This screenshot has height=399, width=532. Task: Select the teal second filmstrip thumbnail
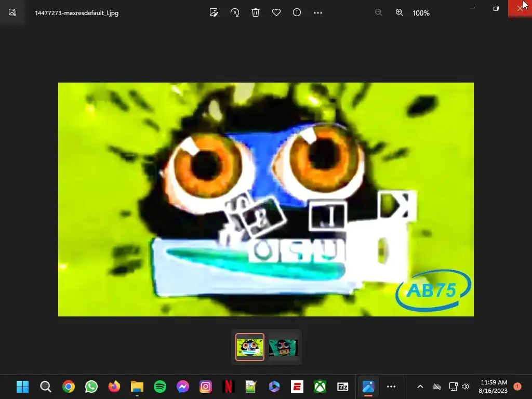[x=283, y=348]
